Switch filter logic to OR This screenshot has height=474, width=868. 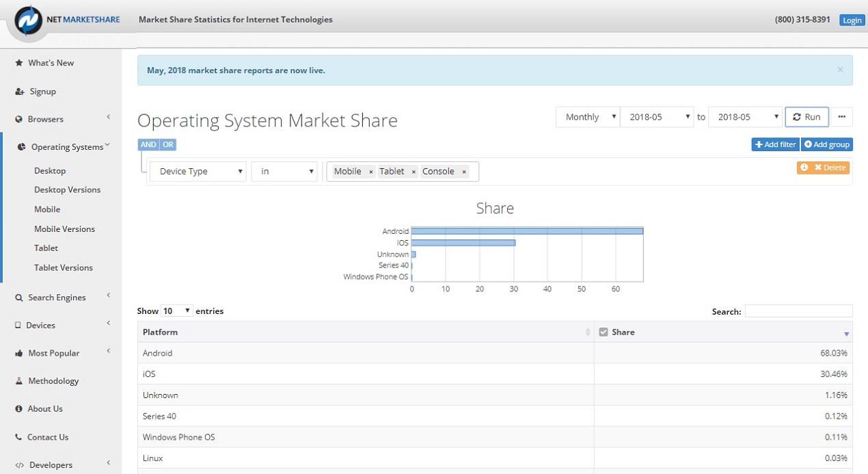[x=168, y=144]
